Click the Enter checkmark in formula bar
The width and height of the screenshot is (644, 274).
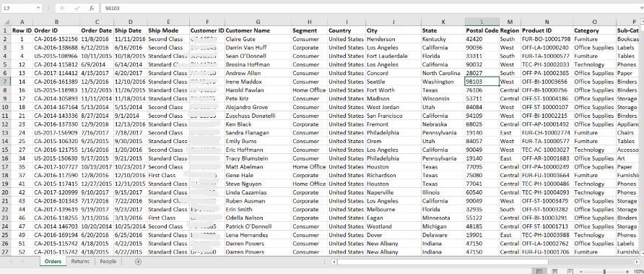pos(77,8)
